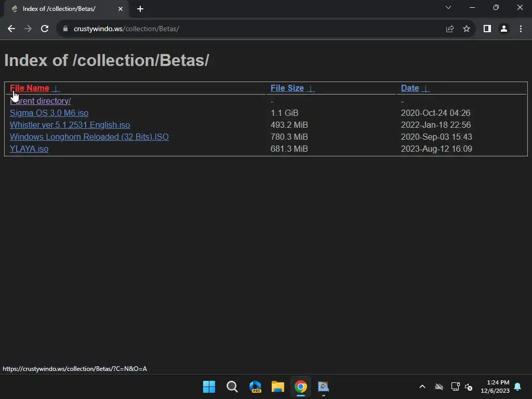View site information lock icon
This screenshot has width=532, height=399.
click(65, 29)
